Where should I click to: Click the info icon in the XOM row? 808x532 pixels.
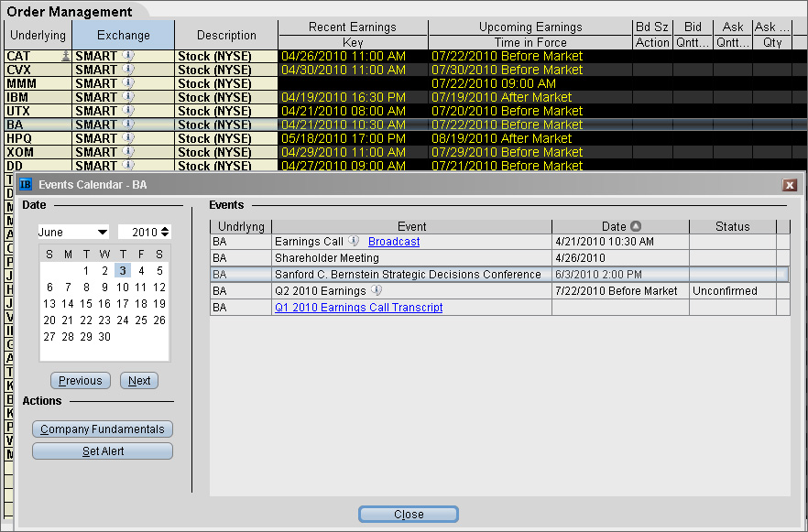tap(128, 152)
